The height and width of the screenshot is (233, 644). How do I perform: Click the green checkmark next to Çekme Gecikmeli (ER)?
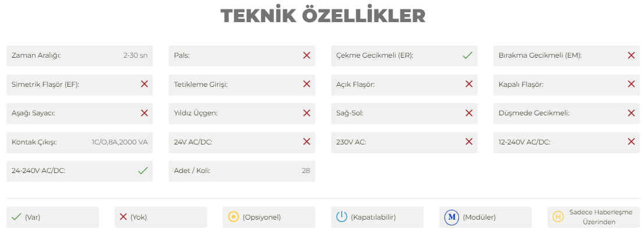pos(467,55)
